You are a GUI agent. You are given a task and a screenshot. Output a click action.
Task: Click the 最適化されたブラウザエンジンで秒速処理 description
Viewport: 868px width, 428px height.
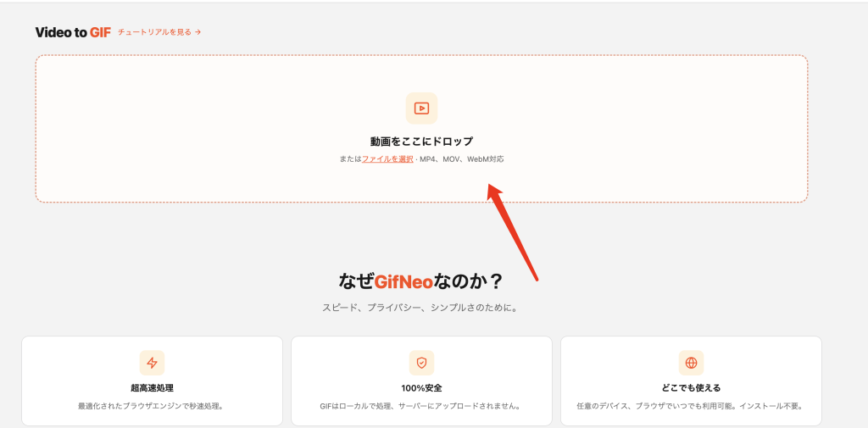(152, 406)
